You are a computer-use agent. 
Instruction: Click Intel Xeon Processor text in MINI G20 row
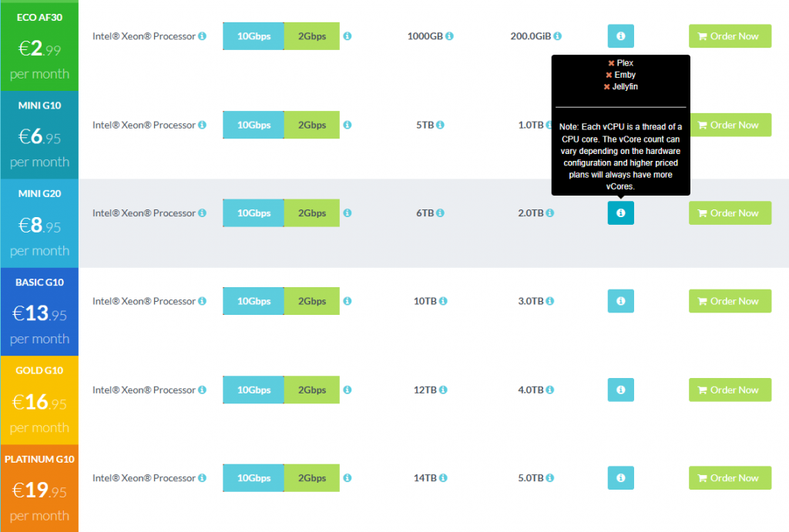[x=144, y=213]
